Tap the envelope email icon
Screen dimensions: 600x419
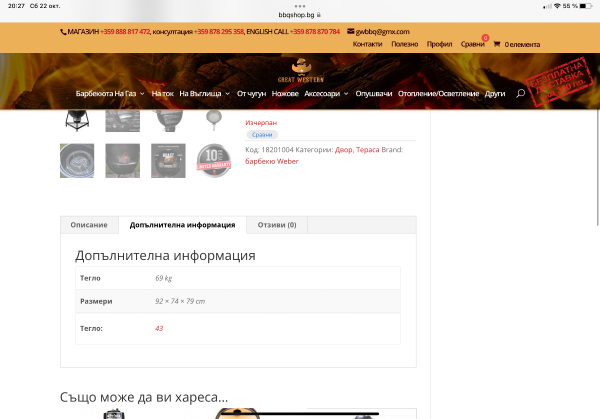pyautogui.click(x=351, y=31)
